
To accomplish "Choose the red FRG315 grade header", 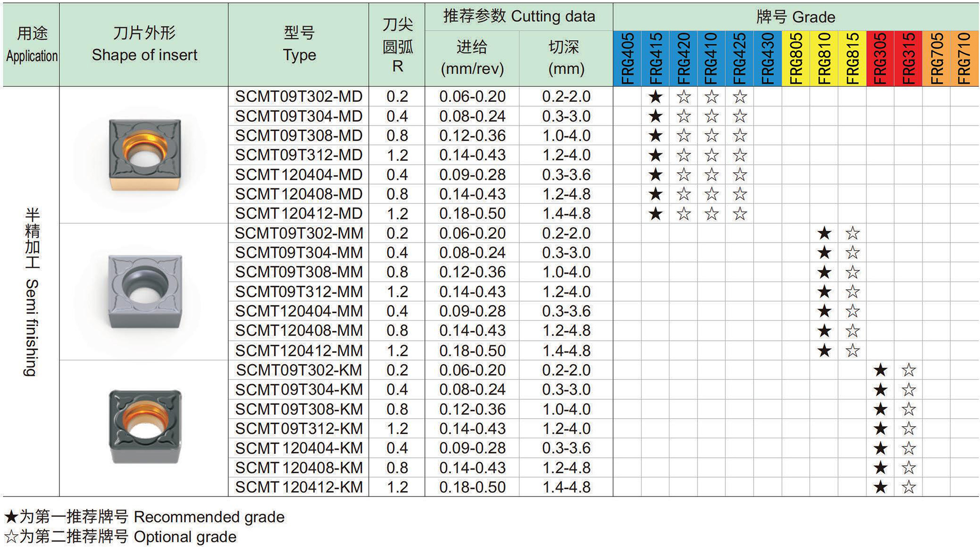I will pos(908,59).
